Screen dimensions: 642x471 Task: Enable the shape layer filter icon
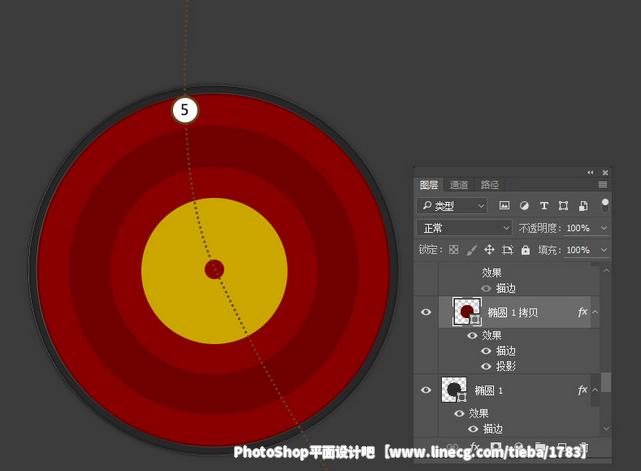563,206
